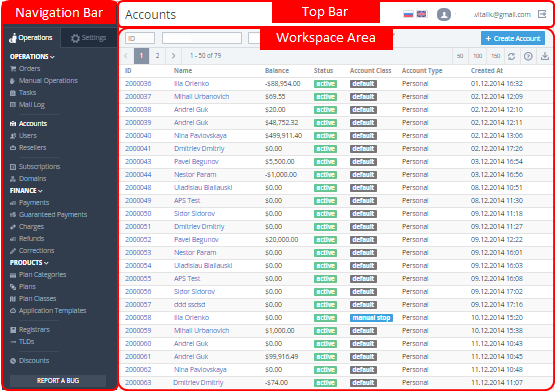Click the Create Account button
The image size is (556, 392).
point(513,38)
